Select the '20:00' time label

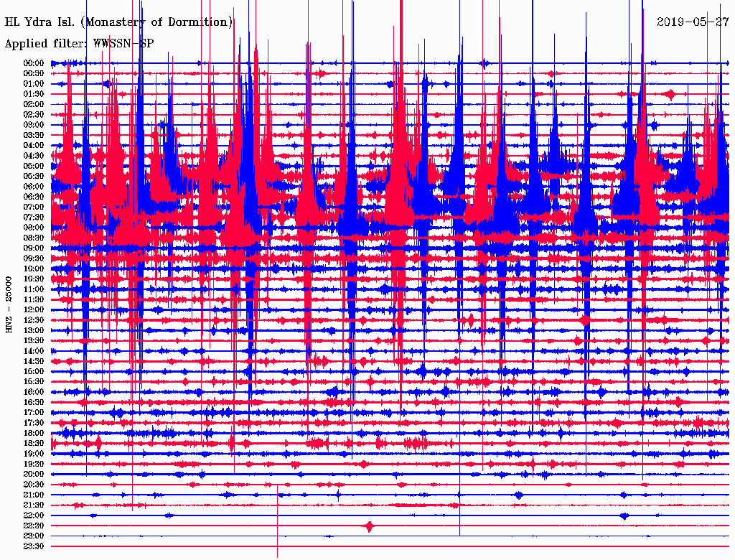click(x=34, y=474)
